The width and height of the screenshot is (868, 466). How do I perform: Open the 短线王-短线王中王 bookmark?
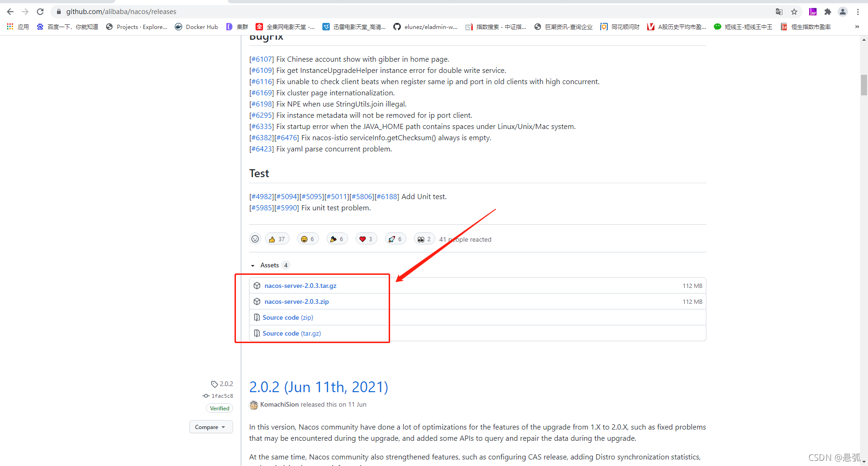(x=743, y=27)
